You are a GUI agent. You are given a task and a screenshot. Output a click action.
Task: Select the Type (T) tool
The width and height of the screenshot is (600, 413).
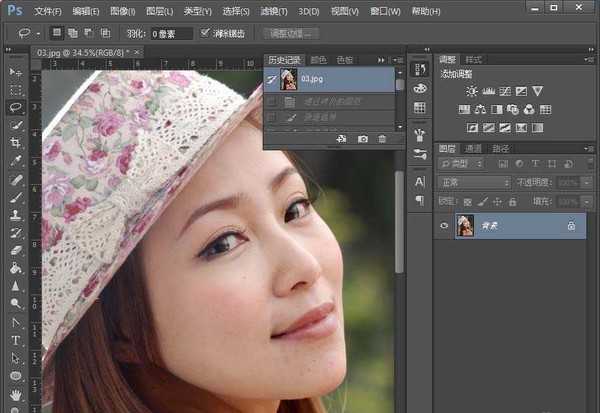[x=16, y=340]
